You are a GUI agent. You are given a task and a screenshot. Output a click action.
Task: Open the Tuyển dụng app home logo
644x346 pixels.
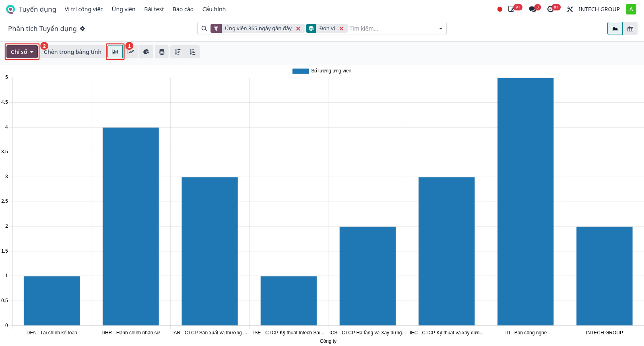click(10, 9)
